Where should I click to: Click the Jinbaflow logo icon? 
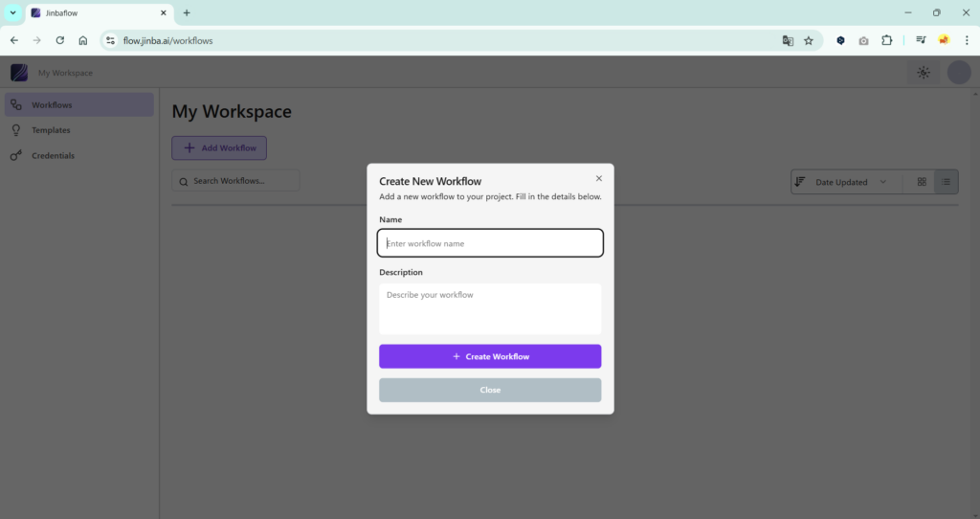pyautogui.click(x=19, y=73)
